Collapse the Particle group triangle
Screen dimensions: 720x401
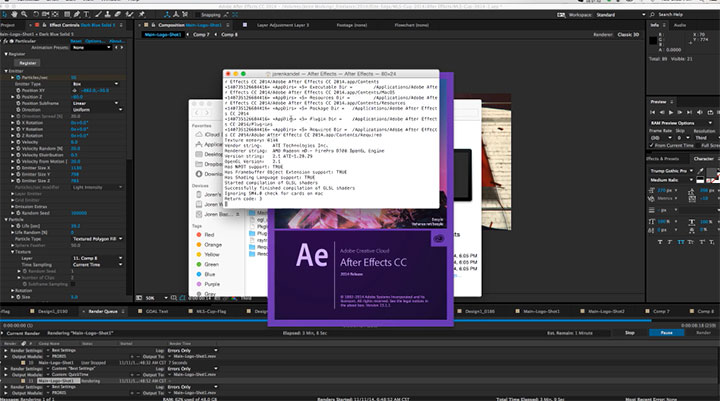6,220
